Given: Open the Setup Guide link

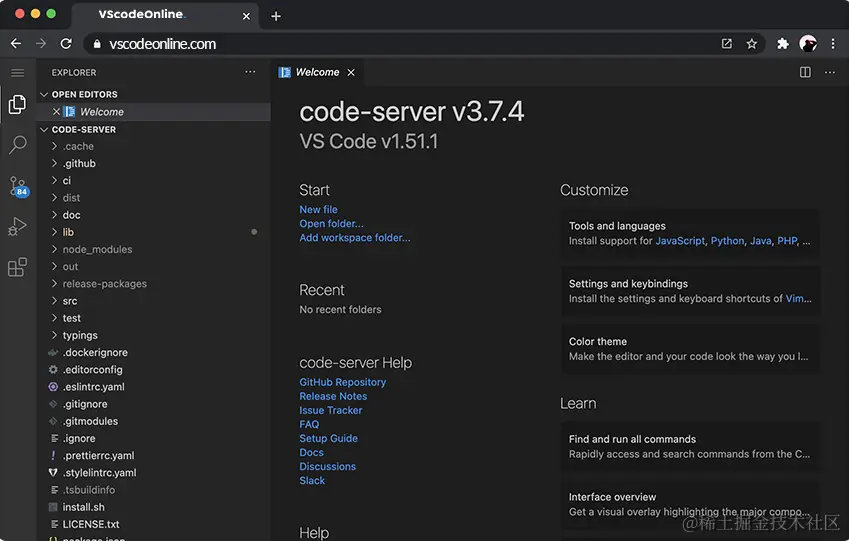Looking at the screenshot, I should click(x=329, y=439).
